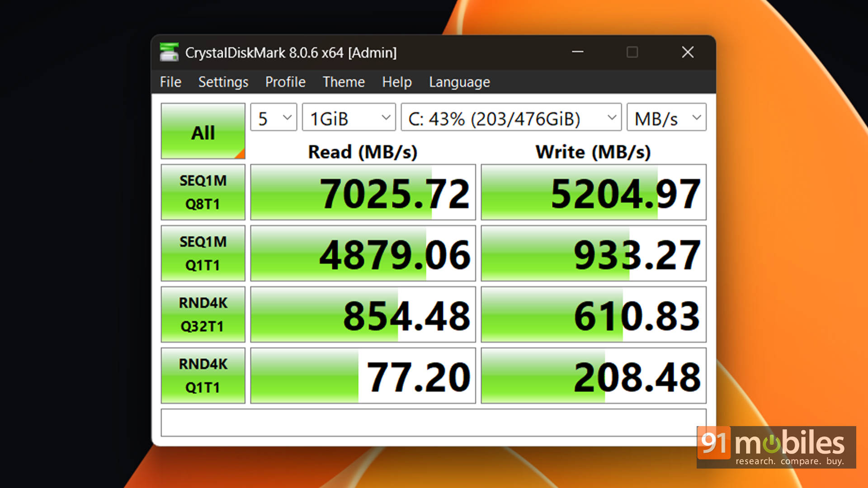Click the 208.48 write result

[x=594, y=375]
